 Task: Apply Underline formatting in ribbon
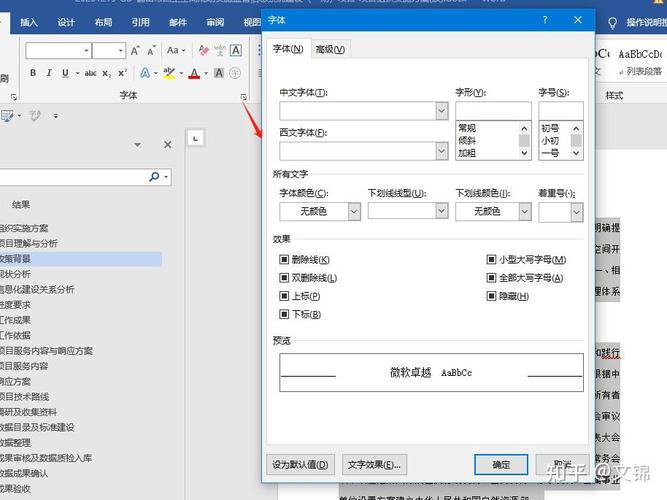pos(65,73)
